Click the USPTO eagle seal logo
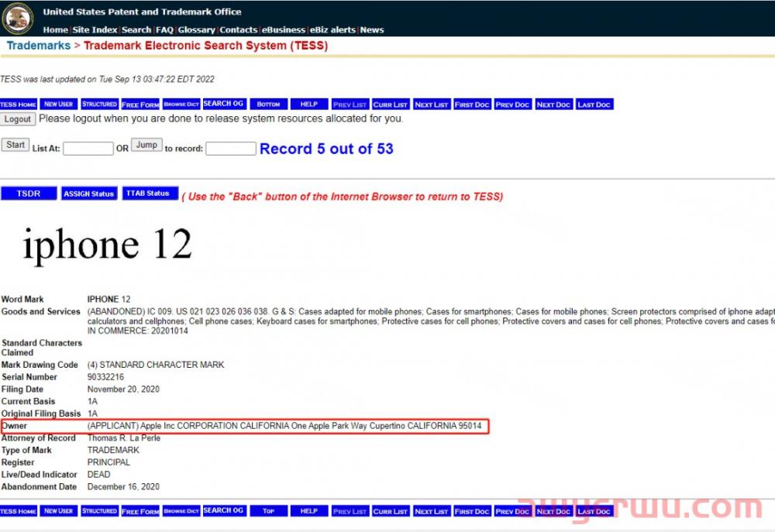This screenshot has width=775, height=532. [x=18, y=19]
